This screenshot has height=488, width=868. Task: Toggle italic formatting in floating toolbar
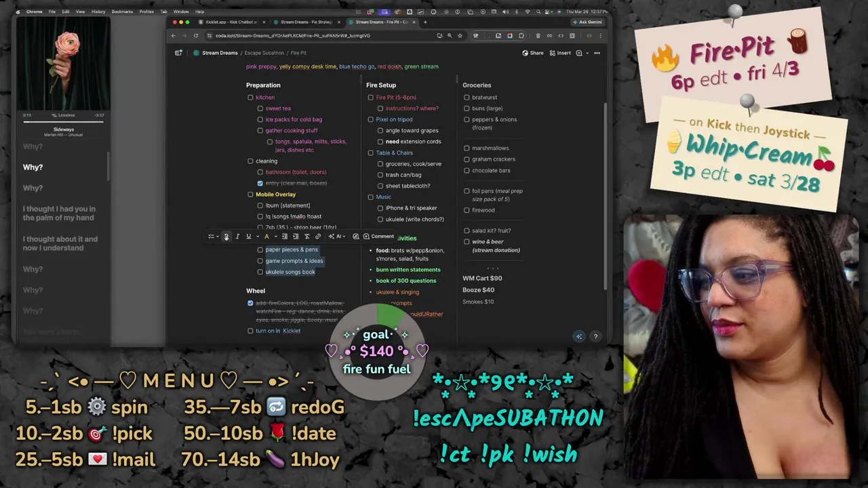(237, 237)
